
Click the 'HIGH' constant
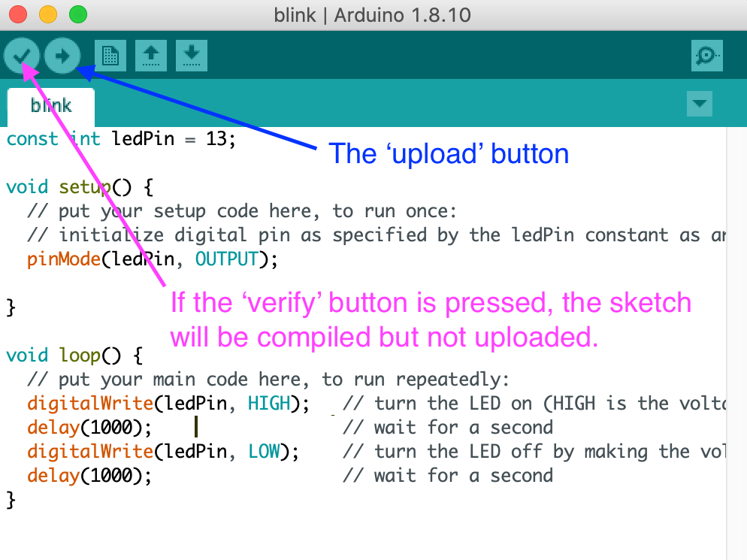(x=269, y=404)
